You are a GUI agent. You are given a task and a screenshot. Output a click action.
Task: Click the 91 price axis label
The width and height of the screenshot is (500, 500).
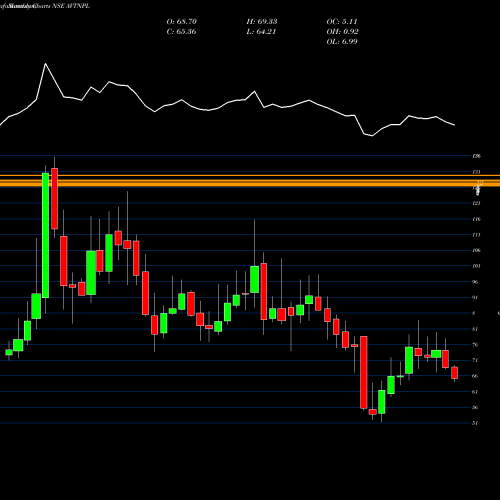coord(475,297)
